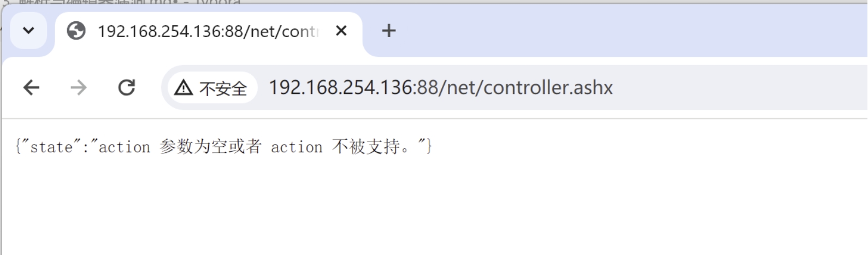Open the tab search chevron dropdown

point(28,31)
